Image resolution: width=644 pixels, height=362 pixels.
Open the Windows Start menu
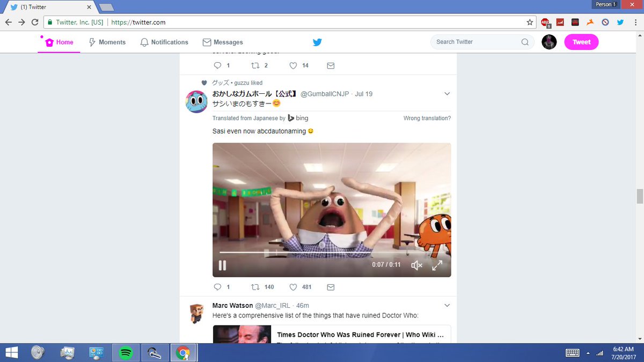[11, 352]
